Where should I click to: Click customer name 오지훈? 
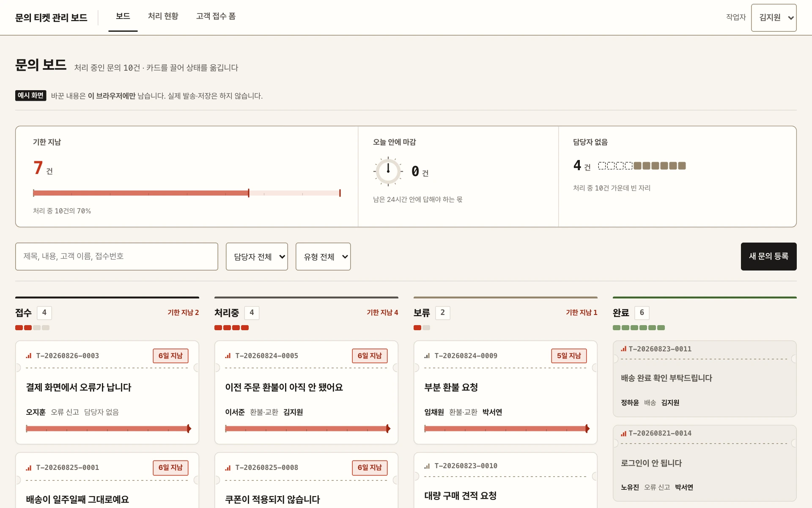coord(36,412)
